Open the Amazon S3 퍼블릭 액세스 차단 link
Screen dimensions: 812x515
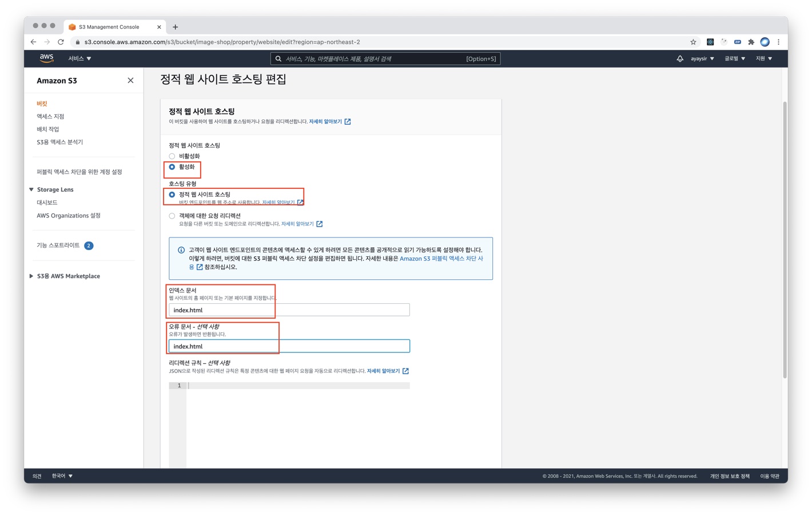(440, 259)
